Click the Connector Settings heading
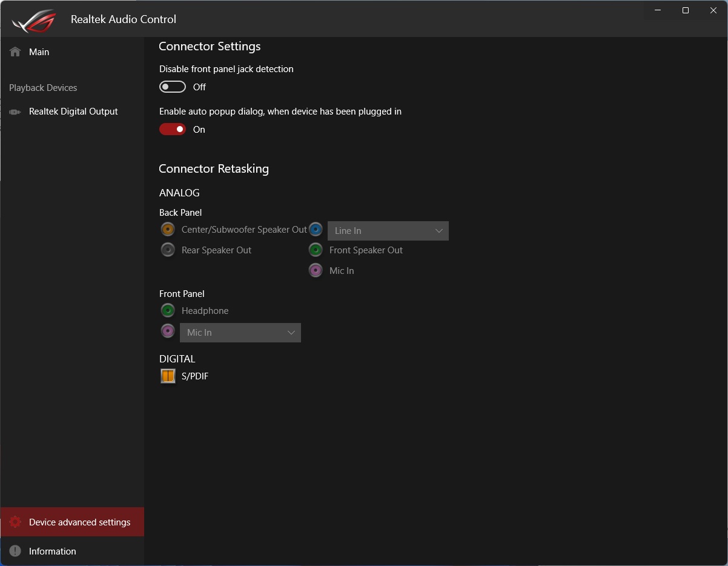Screen dimensions: 728x566 210,47
